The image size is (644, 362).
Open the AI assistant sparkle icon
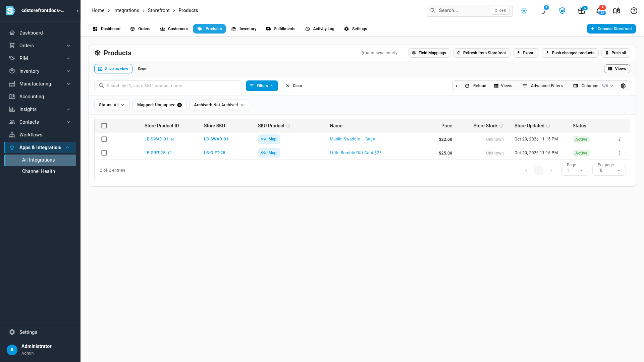524,11
